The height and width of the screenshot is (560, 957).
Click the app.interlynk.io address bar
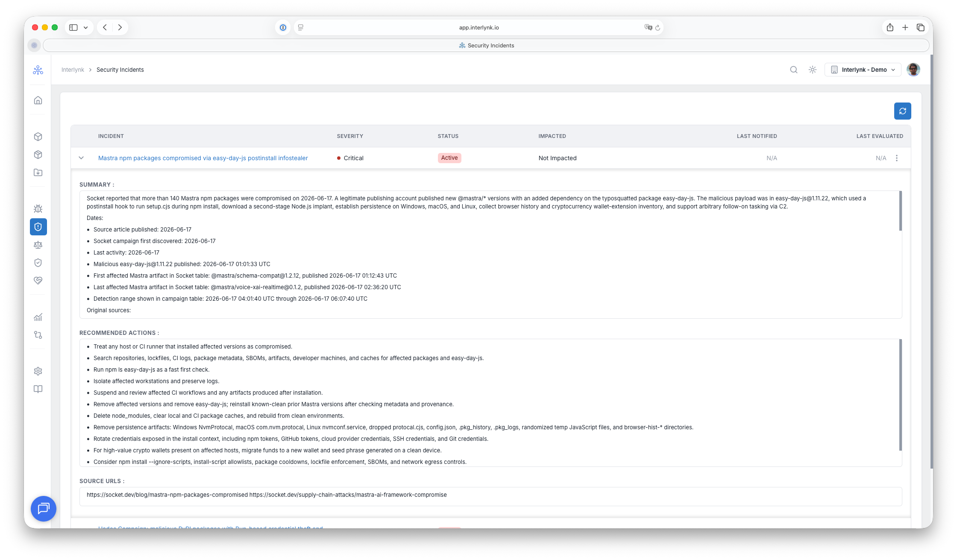point(478,27)
